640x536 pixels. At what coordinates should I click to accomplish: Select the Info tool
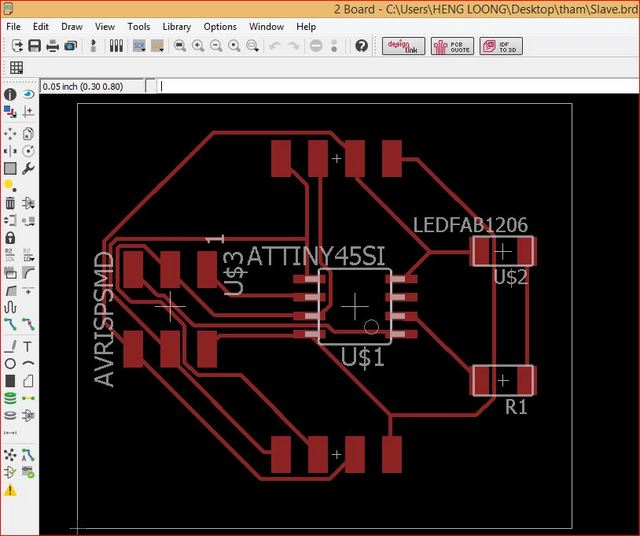(10, 95)
